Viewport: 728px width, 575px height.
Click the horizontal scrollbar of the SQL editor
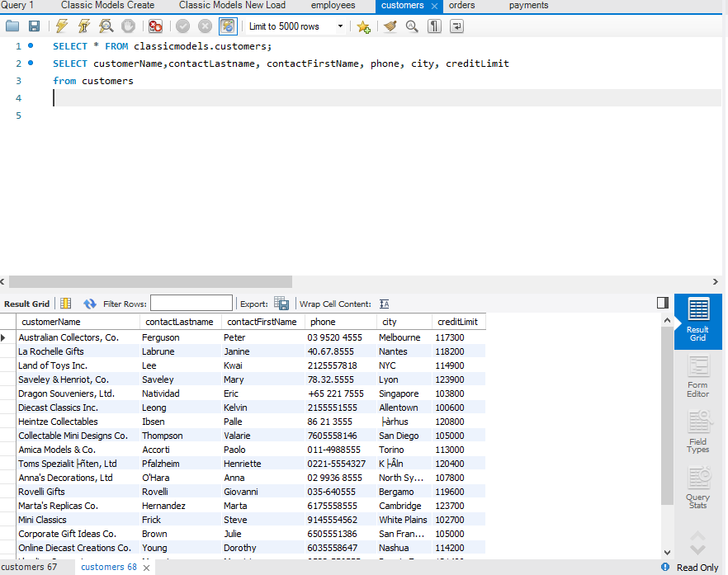click(x=150, y=281)
